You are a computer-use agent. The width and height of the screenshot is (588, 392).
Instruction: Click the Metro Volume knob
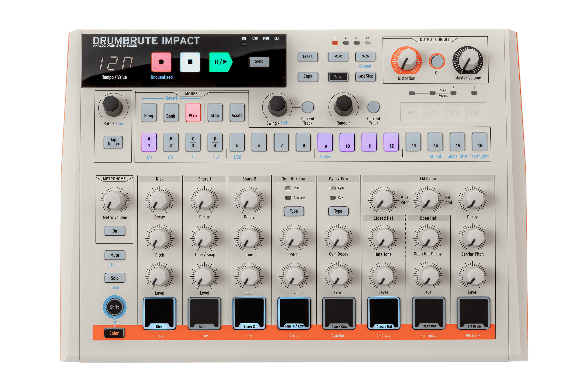(115, 200)
